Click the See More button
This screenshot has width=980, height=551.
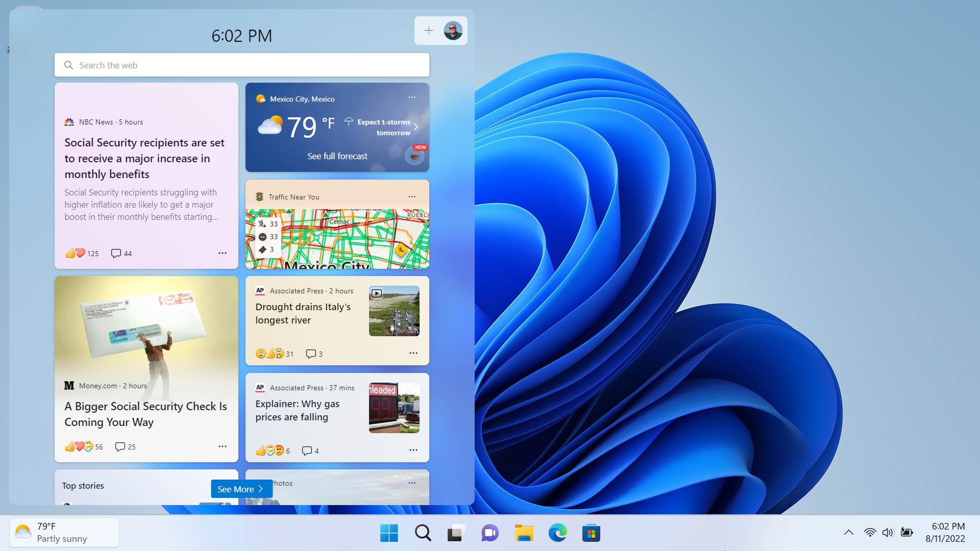pyautogui.click(x=241, y=489)
